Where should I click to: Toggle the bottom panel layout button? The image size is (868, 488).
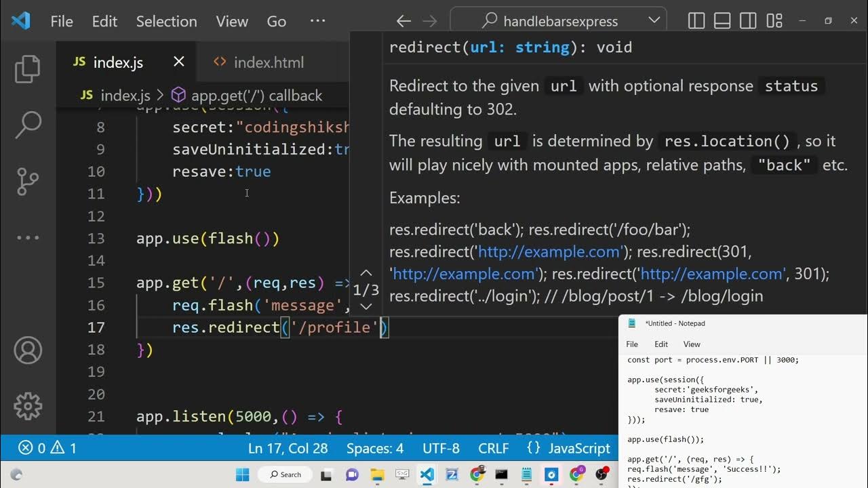pyautogui.click(x=722, y=21)
